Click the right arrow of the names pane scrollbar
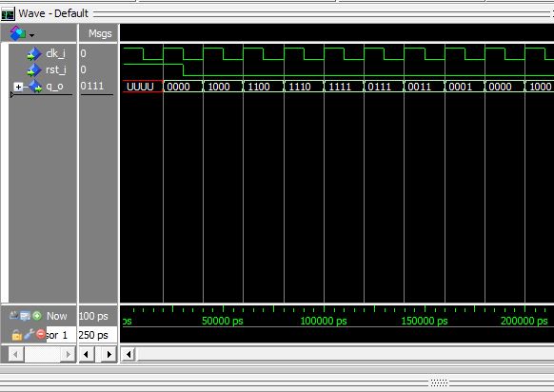 [x=68, y=354]
